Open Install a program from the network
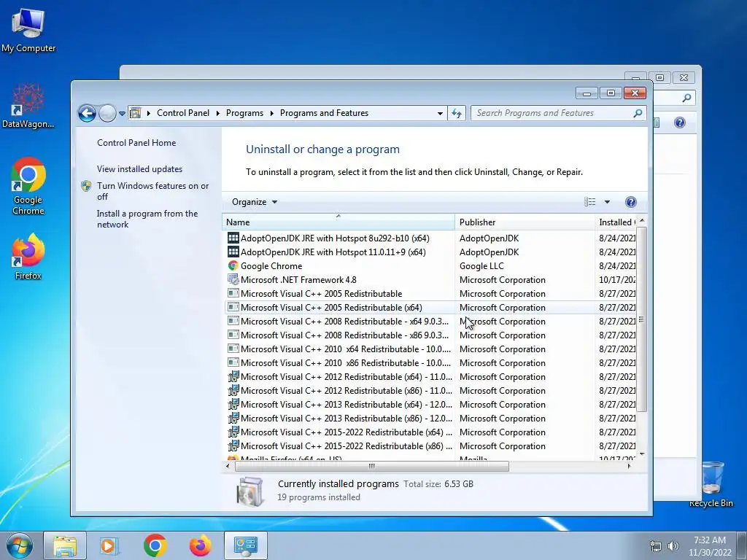Screen dimensions: 747x560 [147, 219]
